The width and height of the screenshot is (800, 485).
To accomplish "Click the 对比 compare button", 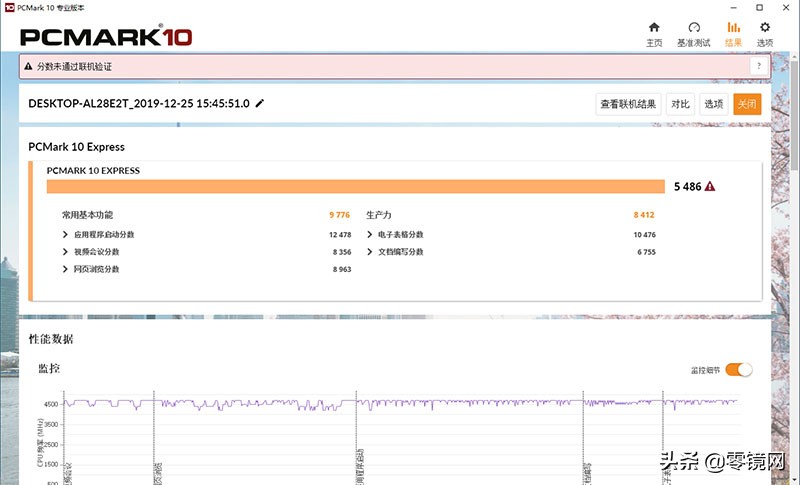I will pos(680,104).
